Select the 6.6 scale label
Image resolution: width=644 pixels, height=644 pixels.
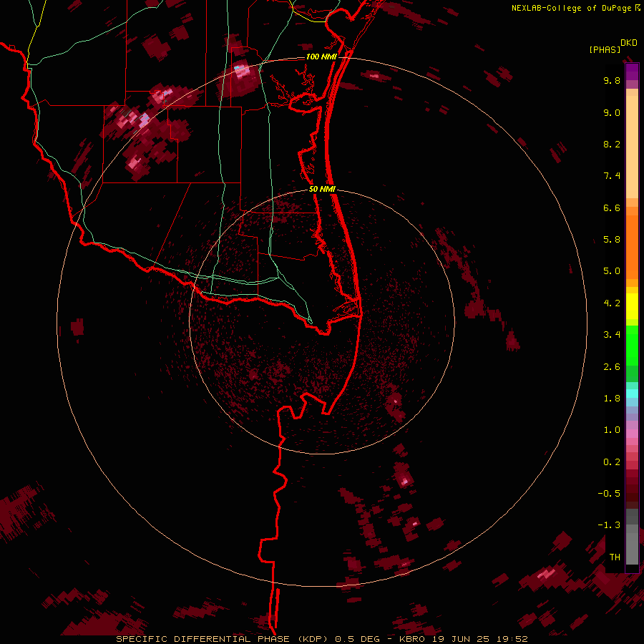[x=612, y=208]
